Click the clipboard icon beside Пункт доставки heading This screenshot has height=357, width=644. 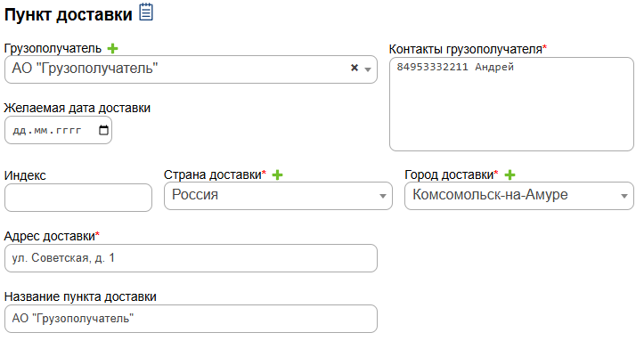(146, 12)
